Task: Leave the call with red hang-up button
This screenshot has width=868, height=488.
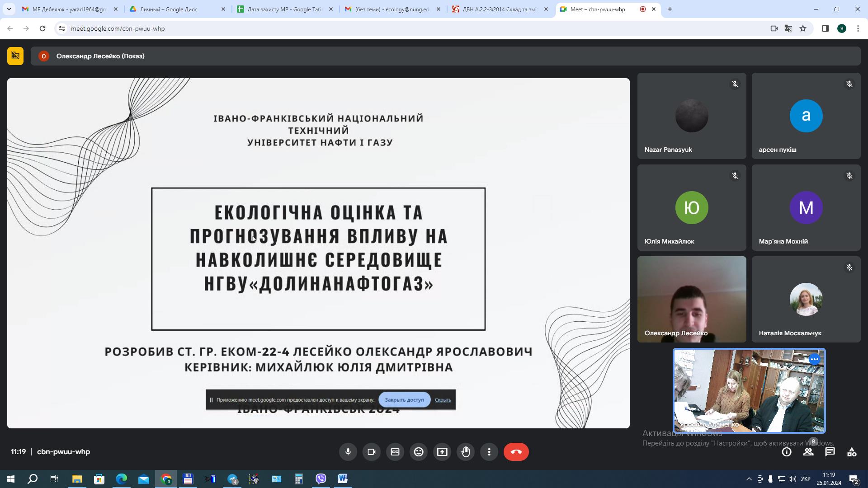Action: 516,452
